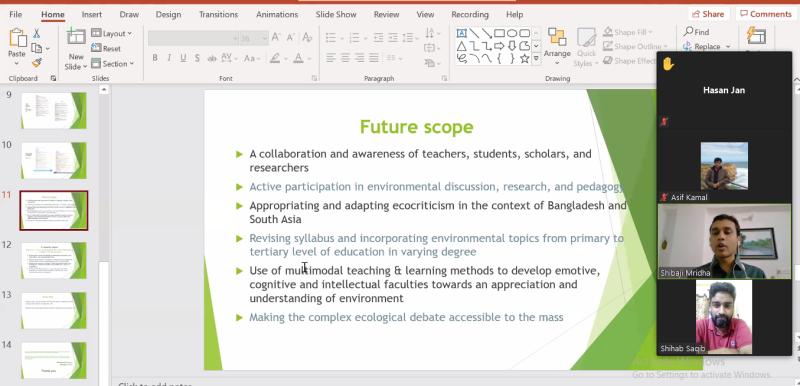The height and width of the screenshot is (386, 800).
Task: Toggle Bold formatting
Action: (155, 58)
